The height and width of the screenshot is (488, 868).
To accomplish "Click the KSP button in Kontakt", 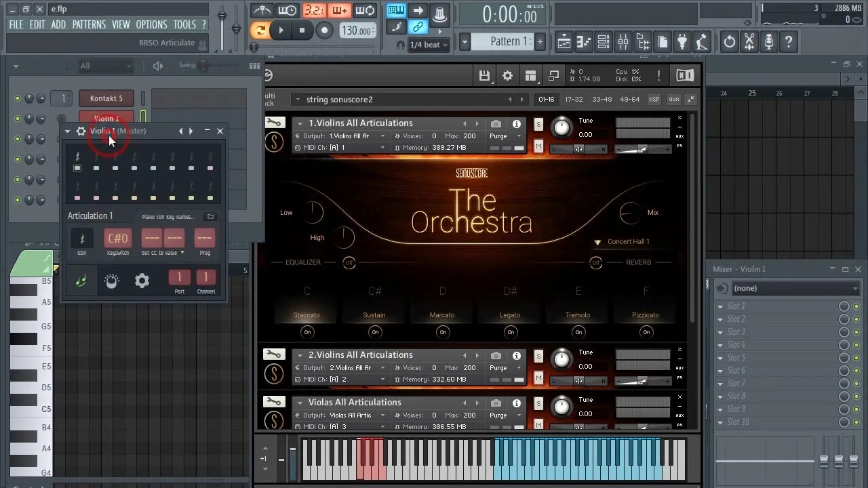I will pyautogui.click(x=654, y=100).
